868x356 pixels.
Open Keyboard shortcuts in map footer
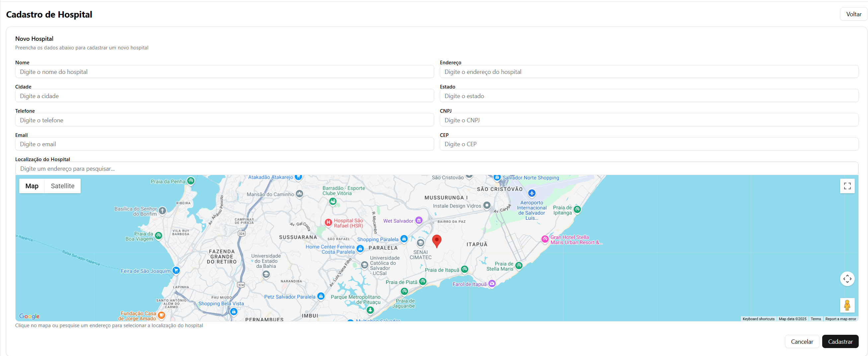click(x=758, y=319)
